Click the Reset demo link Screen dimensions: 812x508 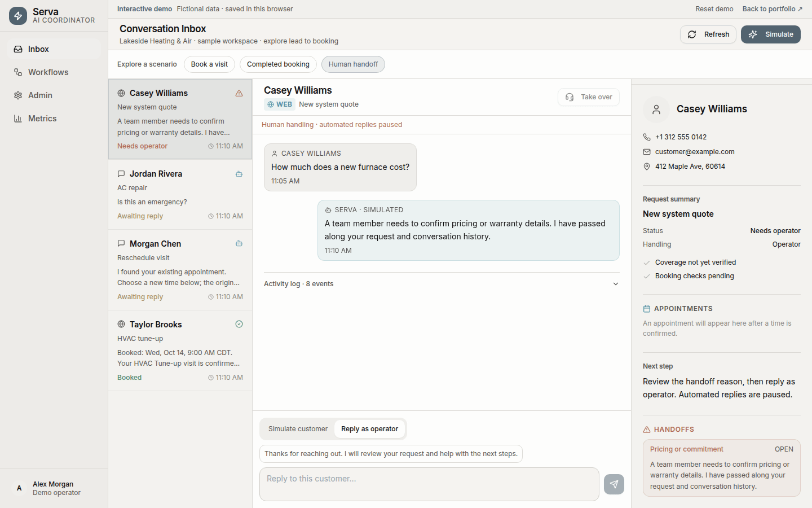[x=714, y=9]
